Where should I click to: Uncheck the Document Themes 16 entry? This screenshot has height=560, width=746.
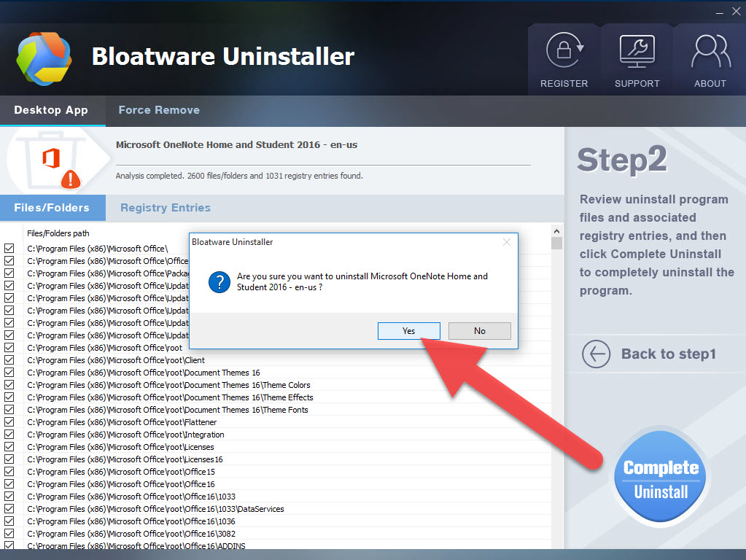9,373
